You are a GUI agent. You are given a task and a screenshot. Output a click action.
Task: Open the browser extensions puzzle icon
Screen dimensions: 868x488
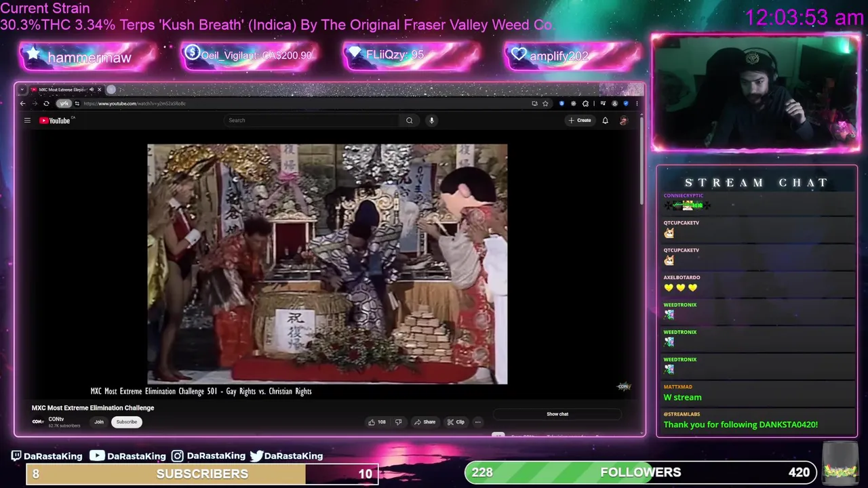[x=585, y=104]
